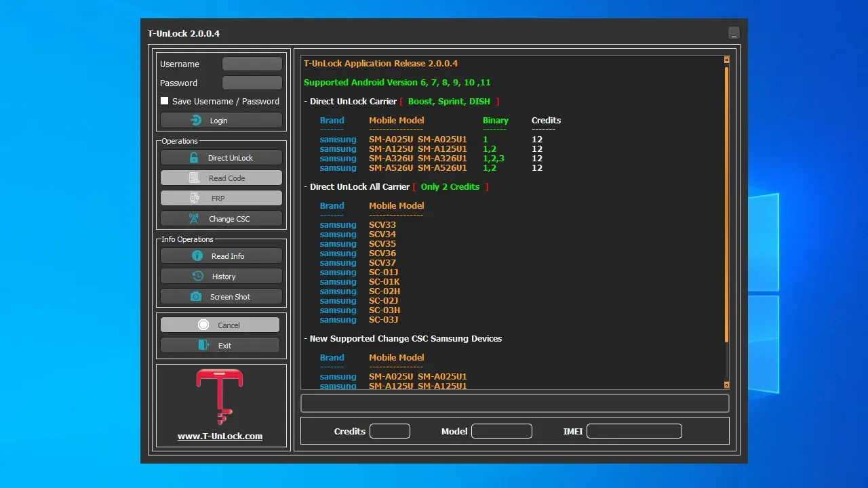Toggle Save Username / Password checkbox
Screen dimensions: 868x488
coord(164,100)
